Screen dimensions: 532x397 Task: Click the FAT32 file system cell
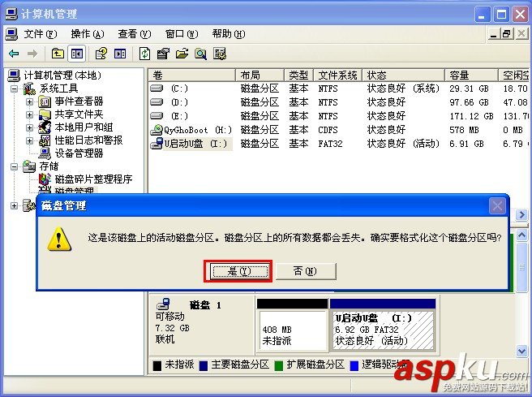330,144
